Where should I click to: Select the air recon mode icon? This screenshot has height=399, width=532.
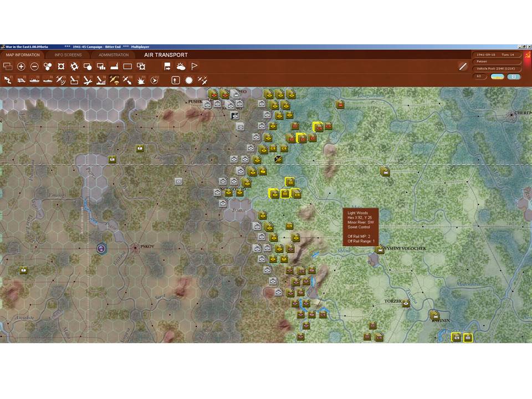[61, 80]
